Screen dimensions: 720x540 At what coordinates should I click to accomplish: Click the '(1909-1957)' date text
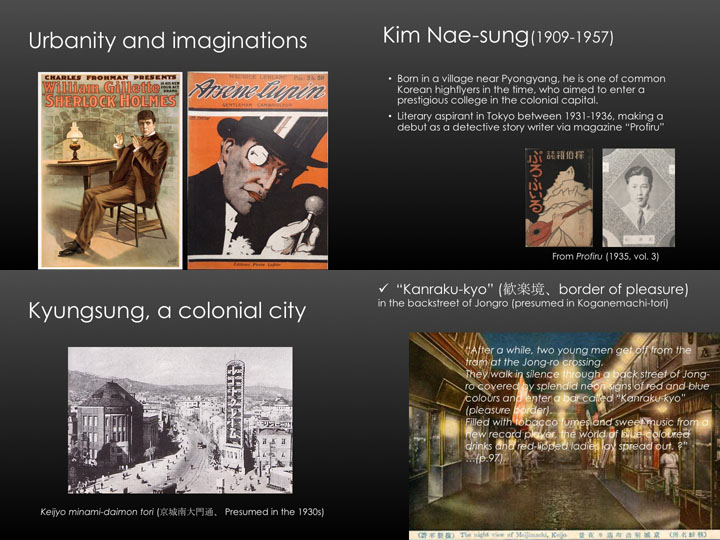[x=572, y=37]
